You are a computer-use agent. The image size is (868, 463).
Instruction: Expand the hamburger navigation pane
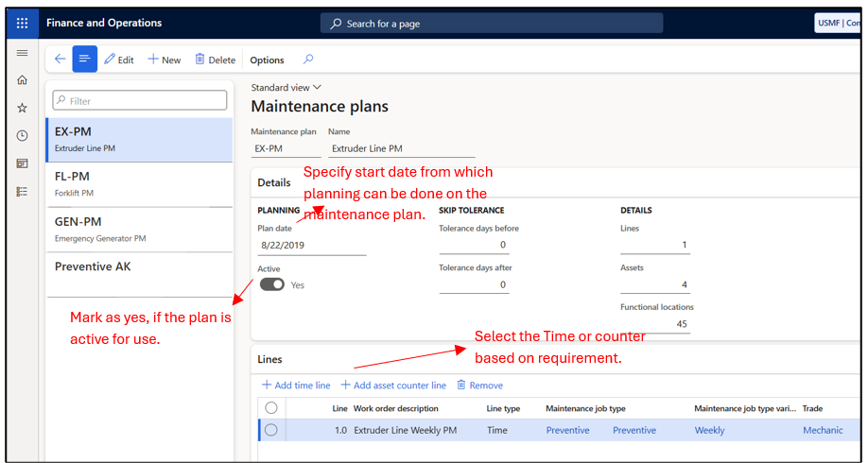point(22,53)
